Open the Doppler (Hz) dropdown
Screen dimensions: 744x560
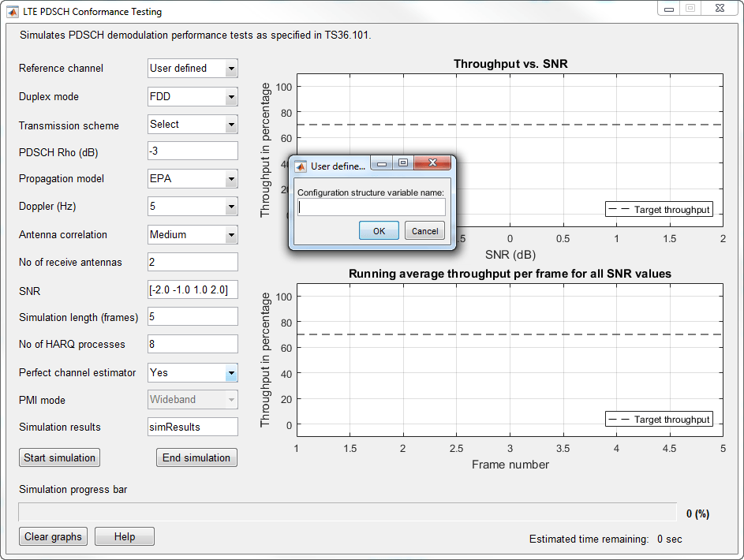(193, 207)
